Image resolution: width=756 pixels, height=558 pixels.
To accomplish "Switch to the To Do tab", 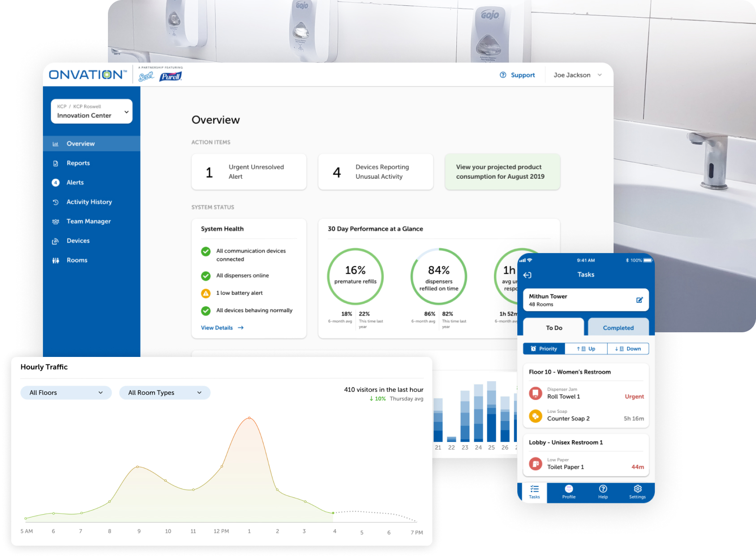I will point(554,327).
